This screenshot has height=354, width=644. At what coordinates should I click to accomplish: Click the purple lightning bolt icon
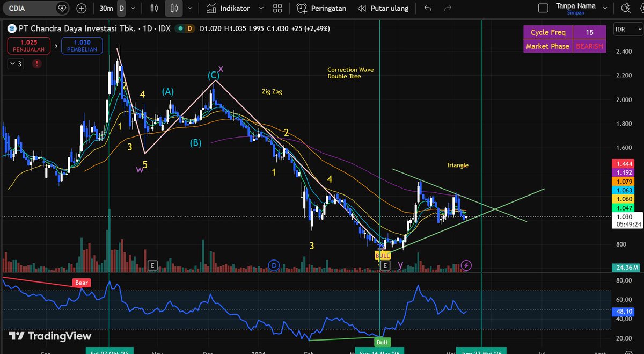click(x=466, y=265)
